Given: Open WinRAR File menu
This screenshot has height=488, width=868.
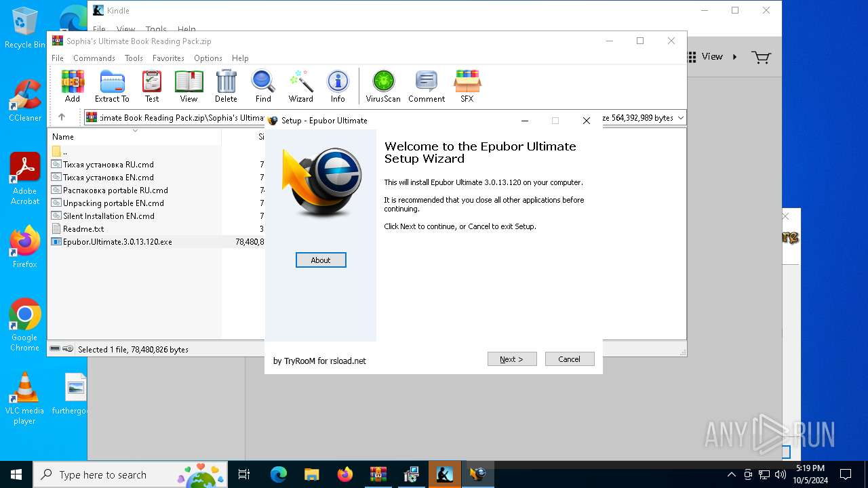Looking at the screenshot, I should tap(58, 58).
